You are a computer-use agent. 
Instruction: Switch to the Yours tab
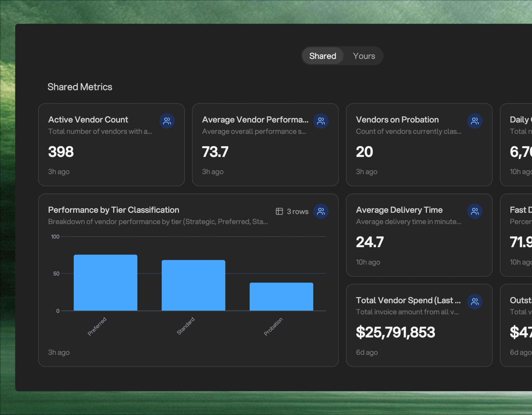(x=364, y=56)
